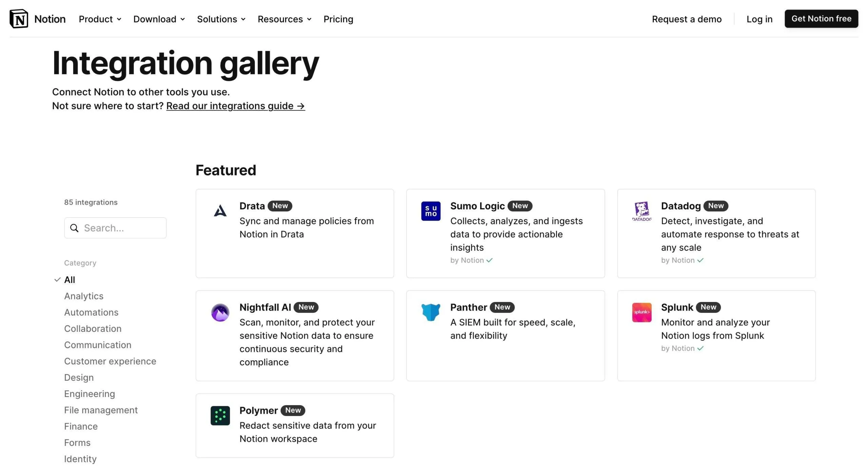868x470 pixels.
Task: Open the Drata integration logo
Action: (x=220, y=211)
